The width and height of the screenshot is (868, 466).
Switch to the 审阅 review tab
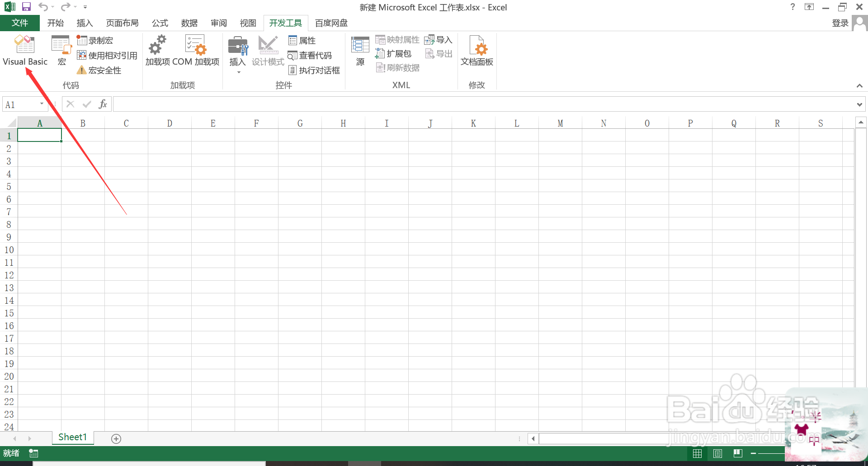(x=219, y=23)
